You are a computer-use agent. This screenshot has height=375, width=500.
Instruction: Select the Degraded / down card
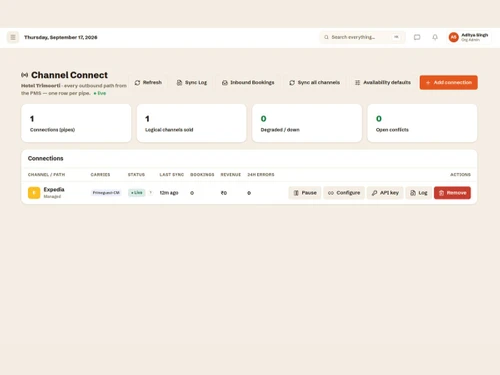tap(307, 123)
